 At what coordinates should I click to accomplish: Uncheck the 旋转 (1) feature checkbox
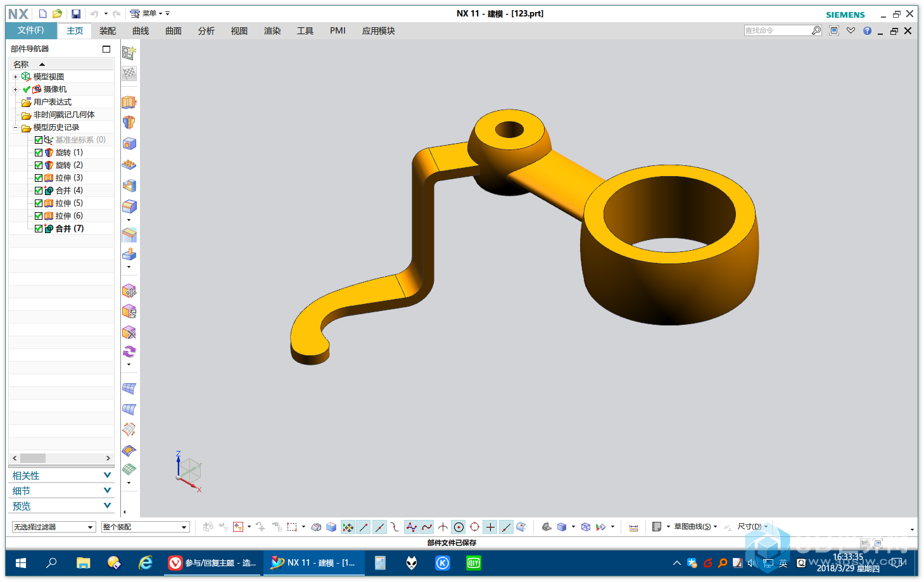pos(39,153)
